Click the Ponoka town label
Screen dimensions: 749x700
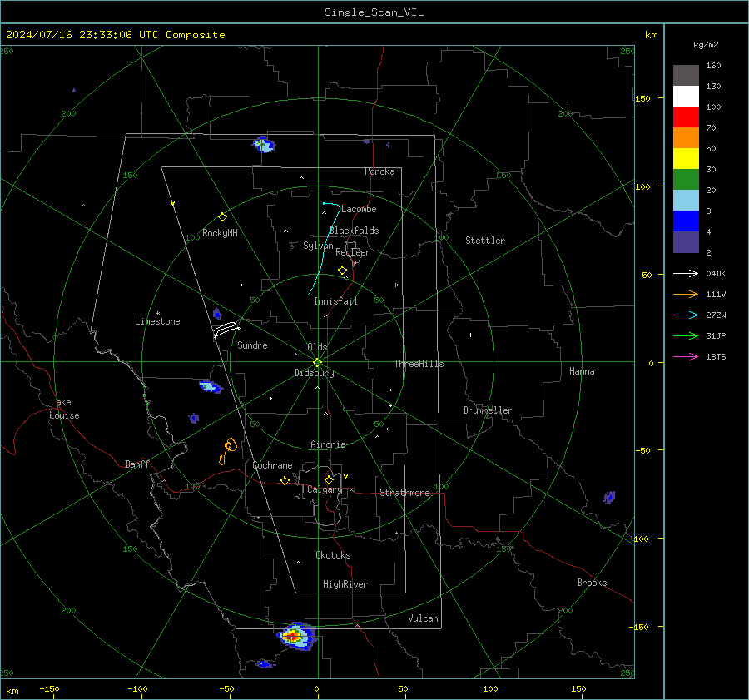(x=379, y=171)
